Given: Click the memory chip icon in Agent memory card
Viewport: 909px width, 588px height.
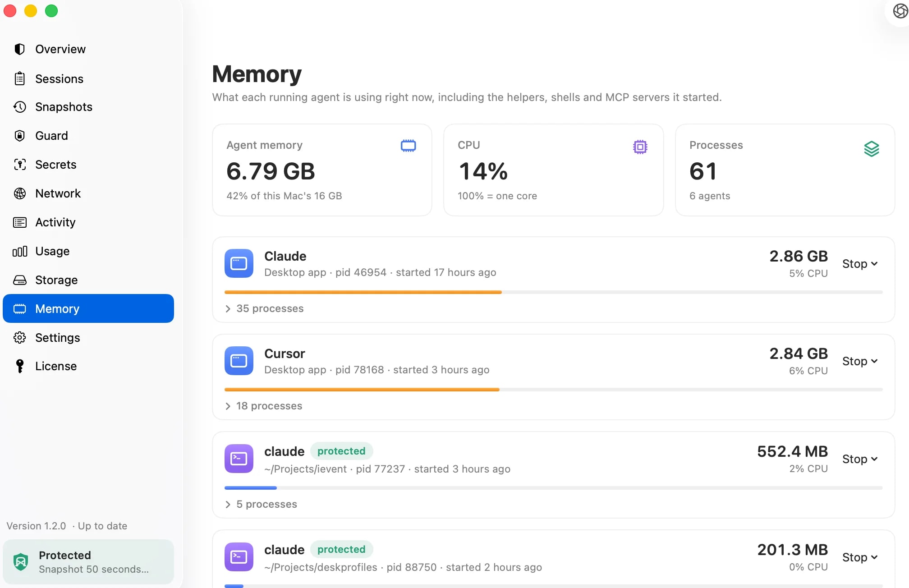Looking at the screenshot, I should 409,146.
